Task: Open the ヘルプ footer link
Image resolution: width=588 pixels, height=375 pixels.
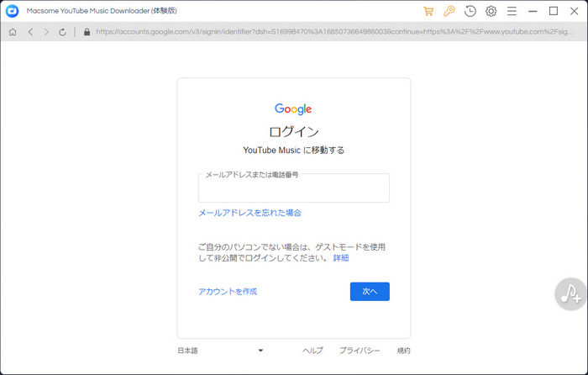Action: pyautogui.click(x=312, y=351)
